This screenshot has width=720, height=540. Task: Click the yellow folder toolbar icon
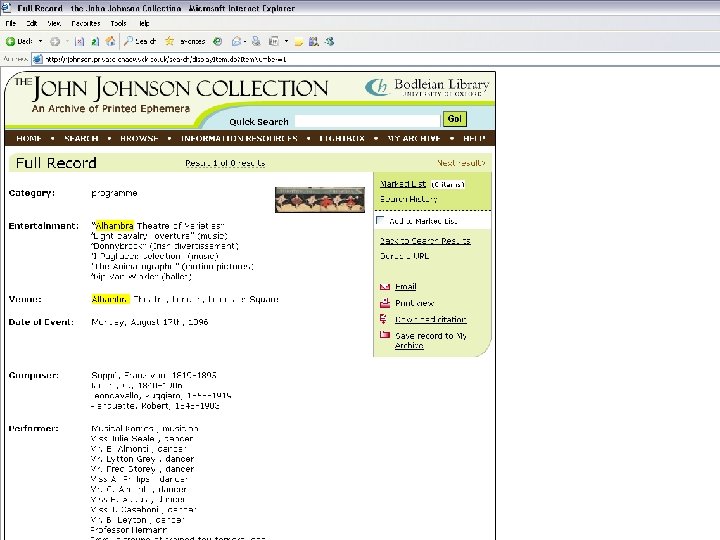point(298,42)
